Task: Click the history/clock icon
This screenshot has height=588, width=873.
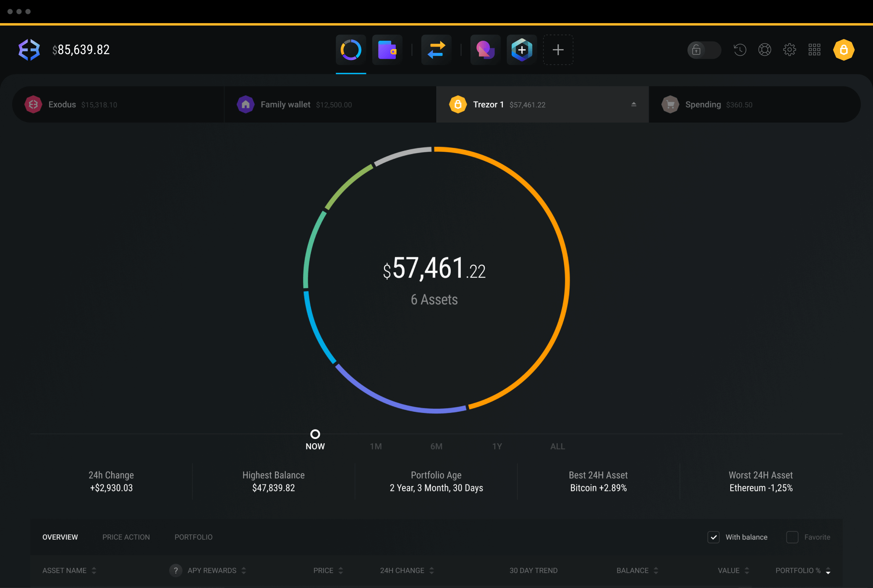Action: point(740,49)
